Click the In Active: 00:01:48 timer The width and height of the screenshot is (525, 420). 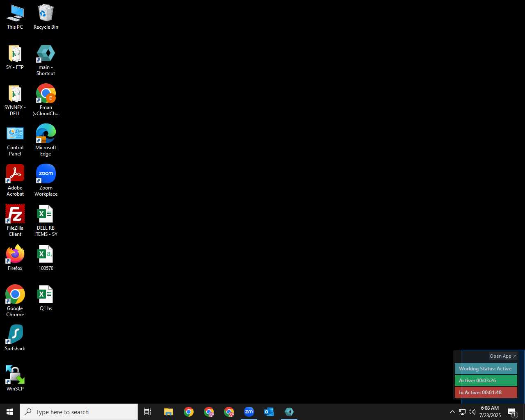[x=486, y=393]
